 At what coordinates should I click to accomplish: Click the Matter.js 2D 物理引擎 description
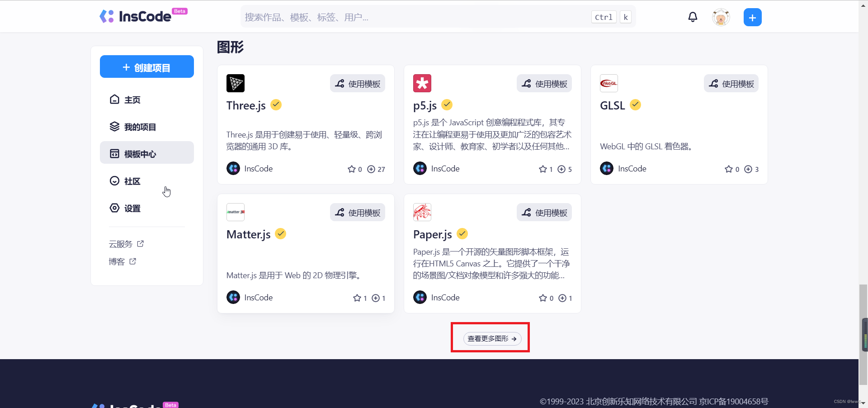pos(294,275)
